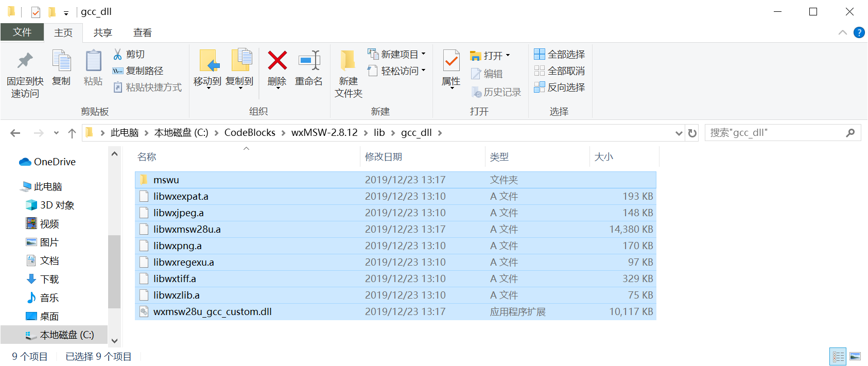Open 3D 对象 in the navigation pane
The image size is (868, 366).
coord(50,205)
